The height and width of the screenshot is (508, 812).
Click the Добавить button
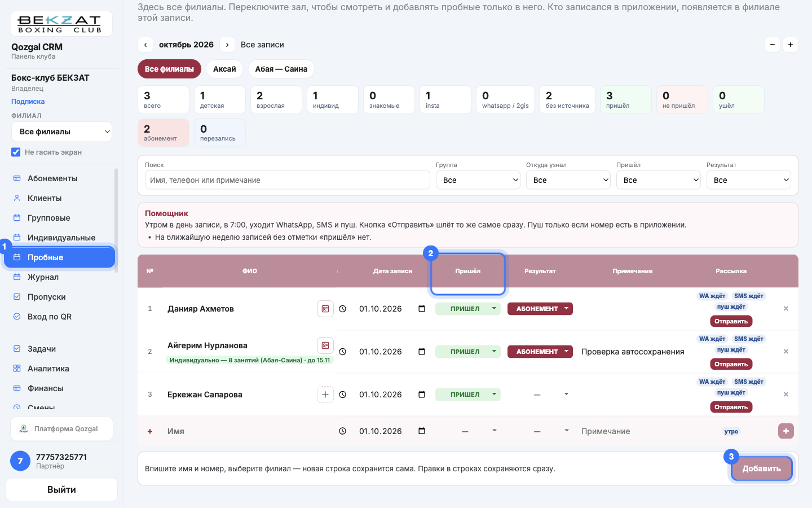tap(762, 468)
